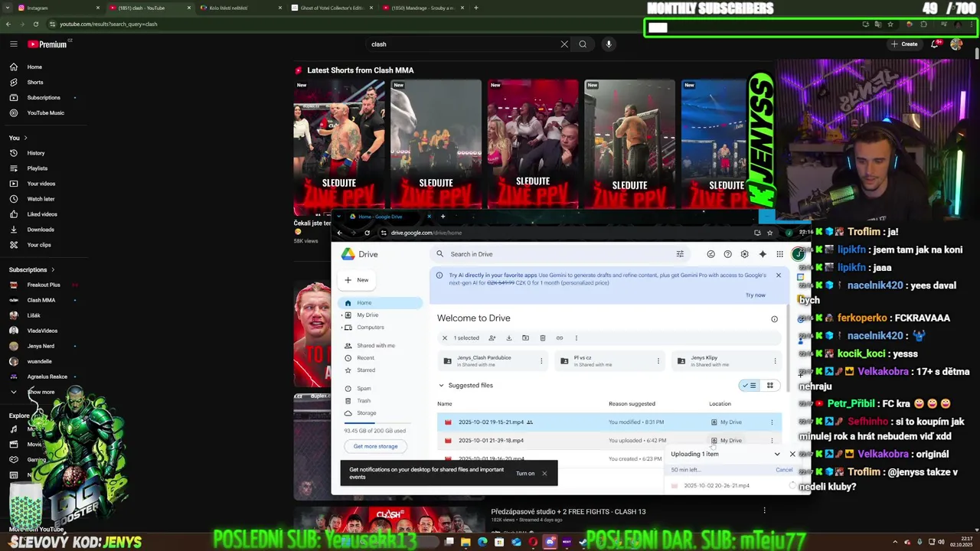The height and width of the screenshot is (551, 980).
Task: Click the Search in Drive field
Action: 559,254
